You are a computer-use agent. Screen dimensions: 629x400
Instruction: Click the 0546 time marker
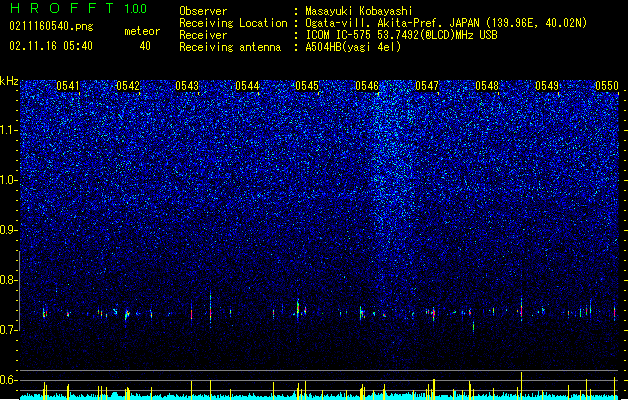tap(367, 86)
